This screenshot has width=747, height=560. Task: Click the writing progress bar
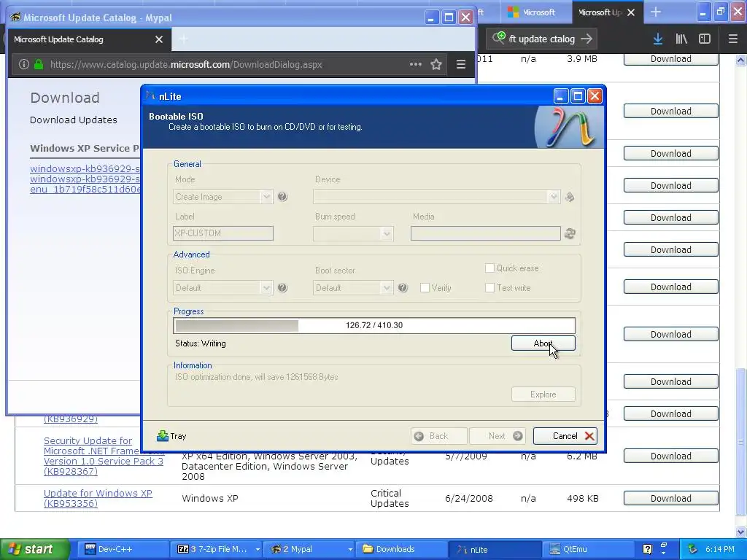click(374, 325)
